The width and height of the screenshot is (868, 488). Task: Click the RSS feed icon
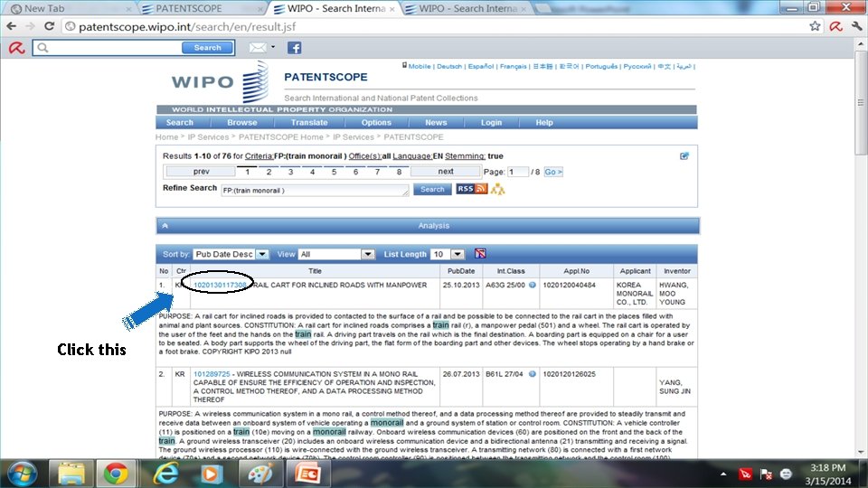pyautogui.click(x=471, y=189)
